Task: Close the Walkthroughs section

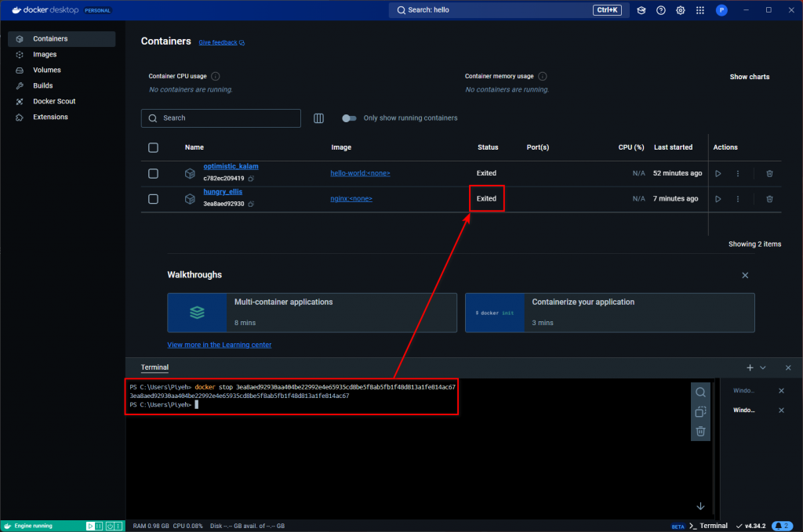Action: point(745,275)
